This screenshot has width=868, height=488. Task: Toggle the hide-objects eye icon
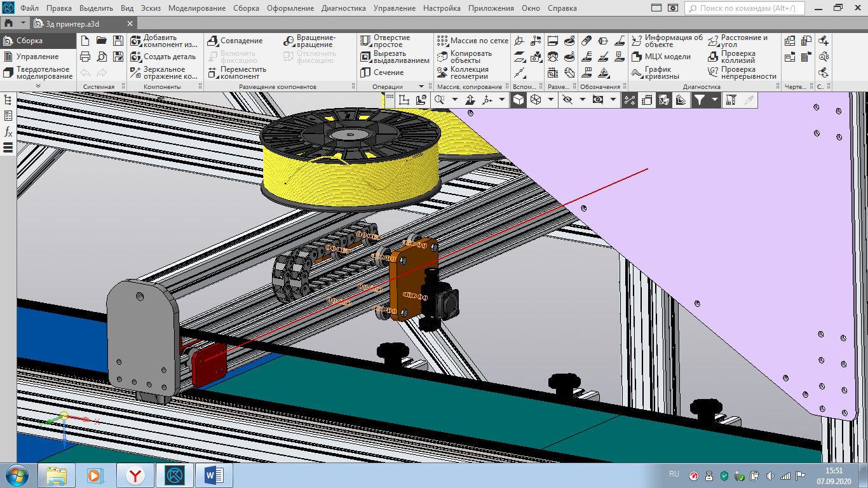567,100
